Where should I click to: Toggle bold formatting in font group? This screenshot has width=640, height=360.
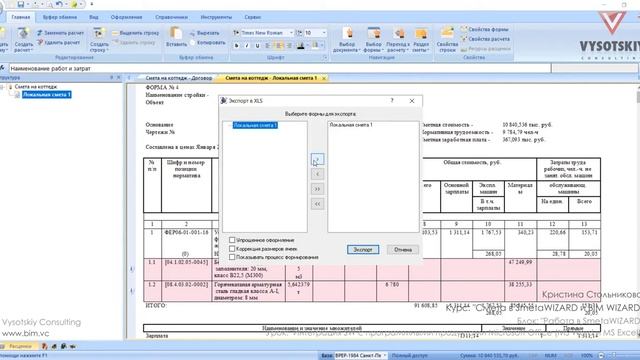(x=237, y=46)
